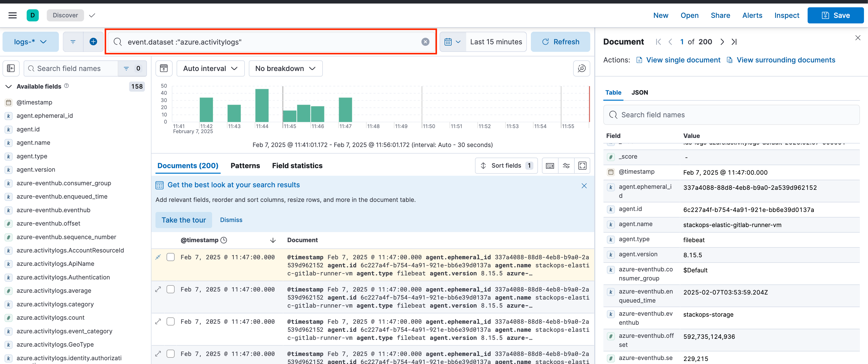Open keyboard shortcuts for the document table
This screenshot has height=364, width=868.
tap(549, 165)
